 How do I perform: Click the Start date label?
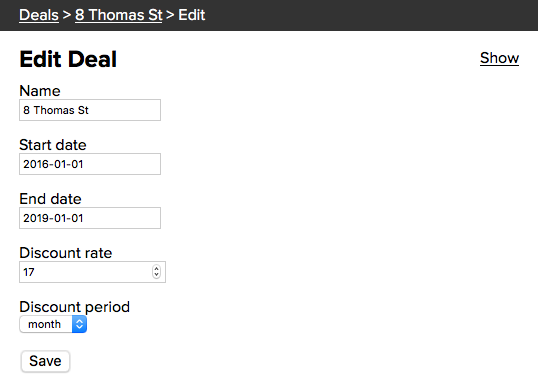(x=52, y=145)
